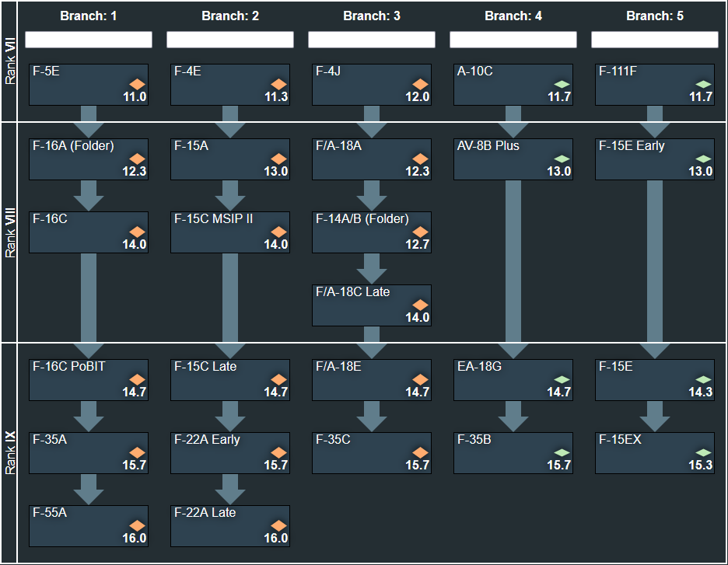The image size is (728, 565).
Task: Click the 12.7 rating on F-14A/B (Folder)
Action: tap(418, 245)
